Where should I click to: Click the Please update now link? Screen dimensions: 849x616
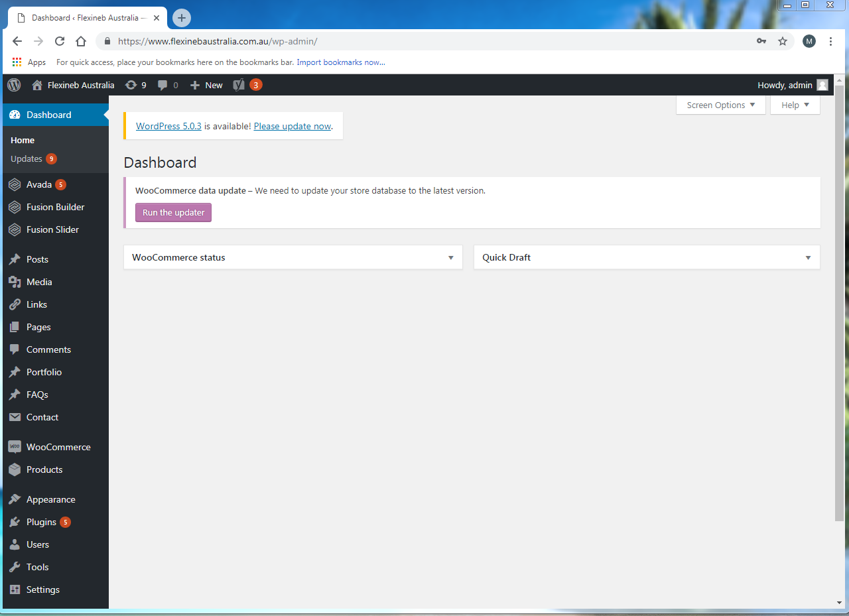point(292,126)
